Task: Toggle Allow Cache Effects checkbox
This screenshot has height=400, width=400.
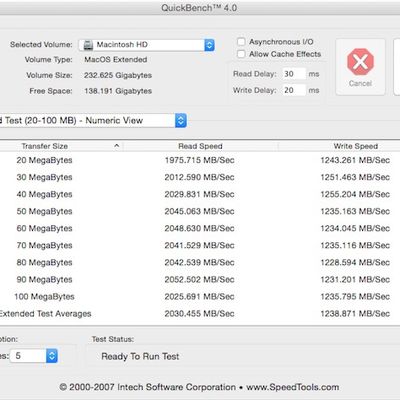Action: (x=241, y=54)
